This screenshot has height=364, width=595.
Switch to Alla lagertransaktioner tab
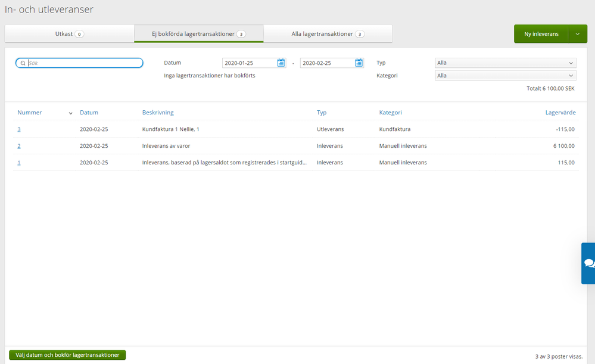click(328, 34)
